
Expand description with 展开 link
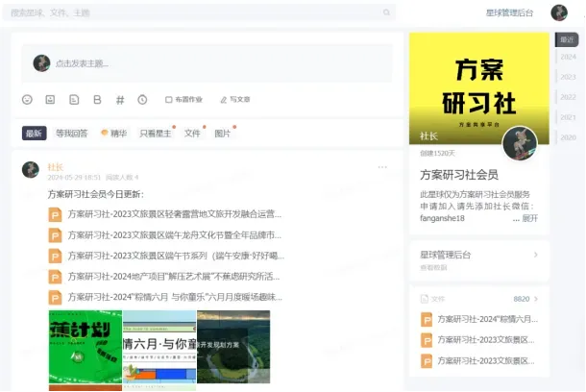tap(530, 218)
